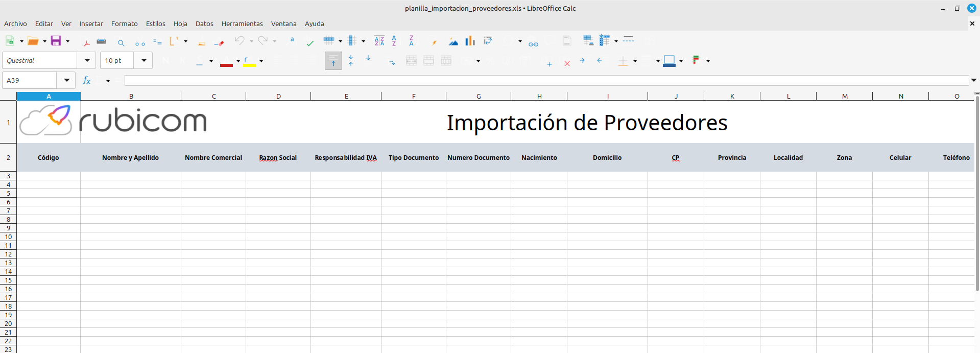Toggle underline formatting
Screen dimensions: 980x353
click(x=200, y=61)
